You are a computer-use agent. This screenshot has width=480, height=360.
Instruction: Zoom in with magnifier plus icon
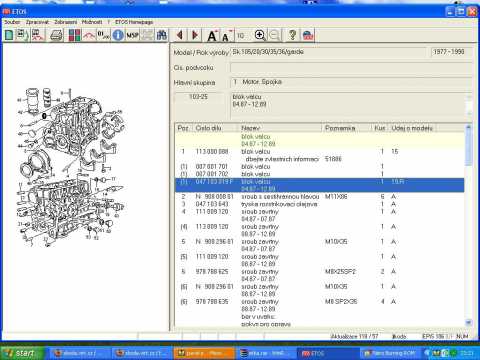[260, 35]
